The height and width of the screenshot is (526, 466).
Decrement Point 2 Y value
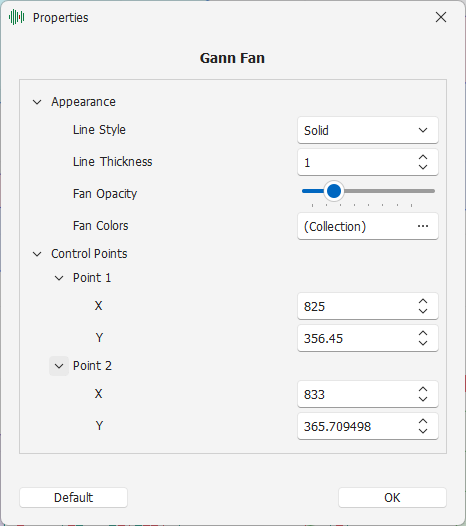423,431
